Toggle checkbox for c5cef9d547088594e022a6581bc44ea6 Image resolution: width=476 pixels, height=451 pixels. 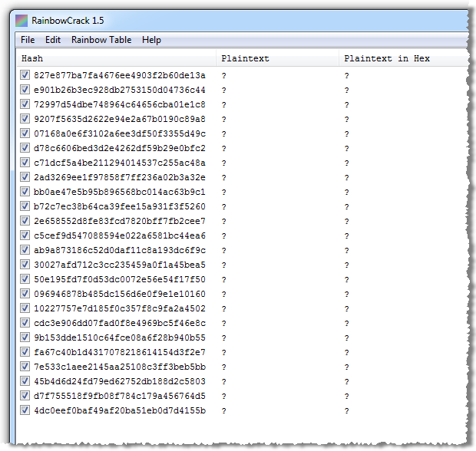point(25,235)
